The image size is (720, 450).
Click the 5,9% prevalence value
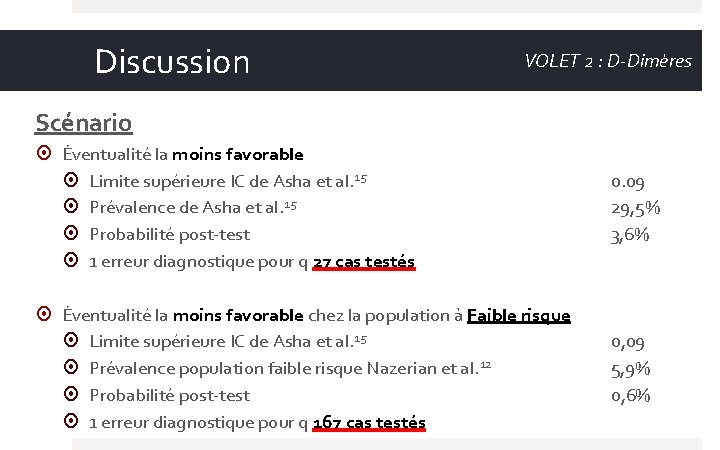pos(630,369)
